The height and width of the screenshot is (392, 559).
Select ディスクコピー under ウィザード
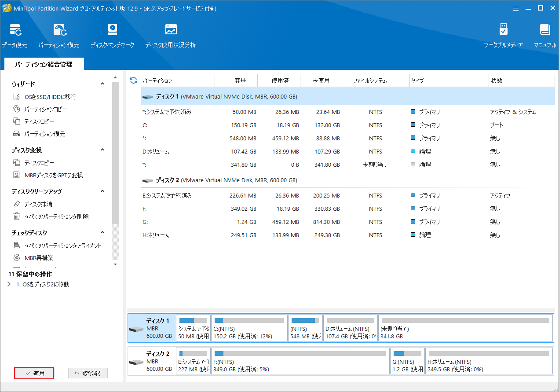coord(39,121)
